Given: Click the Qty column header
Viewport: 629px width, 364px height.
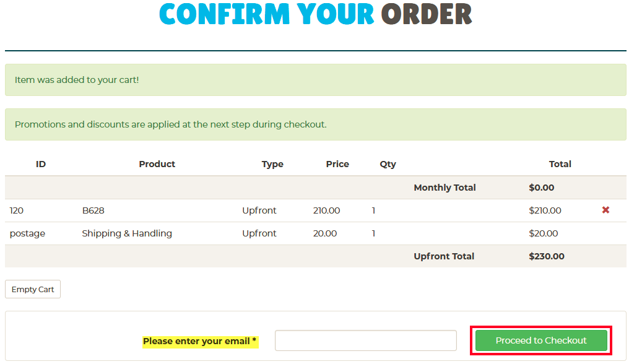Looking at the screenshot, I should click(x=388, y=164).
